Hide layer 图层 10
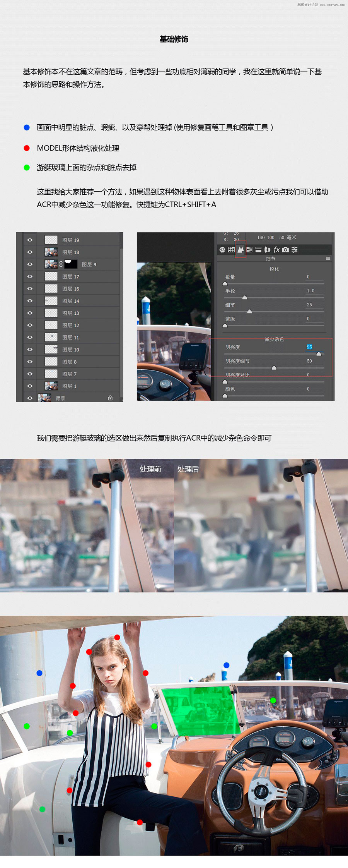 pyautogui.click(x=30, y=349)
